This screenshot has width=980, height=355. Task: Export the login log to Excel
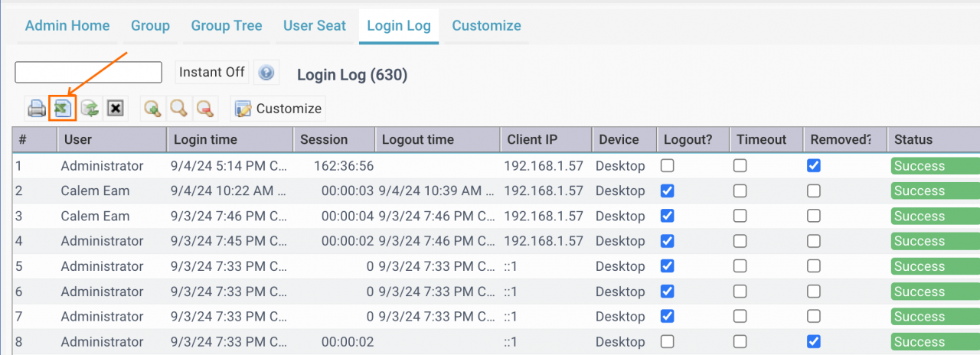62,109
